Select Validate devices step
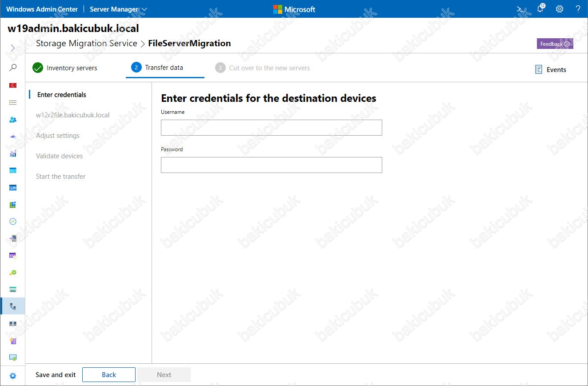The width and height of the screenshot is (588, 386). [60, 156]
